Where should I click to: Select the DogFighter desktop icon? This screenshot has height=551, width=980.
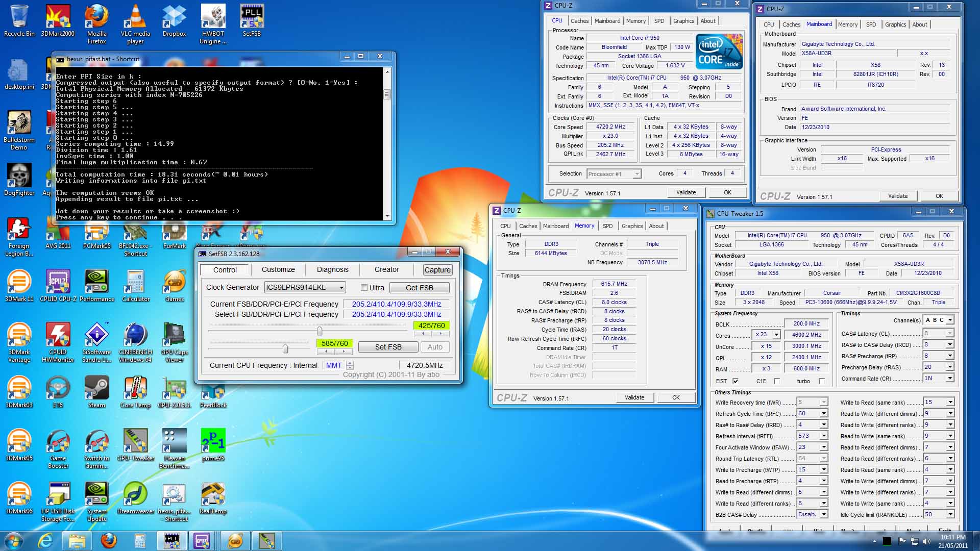19,180
